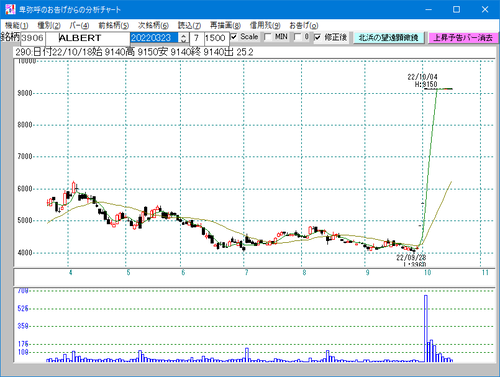Click the stock code field 3906
Screen dimensions: 500x377
(33, 38)
